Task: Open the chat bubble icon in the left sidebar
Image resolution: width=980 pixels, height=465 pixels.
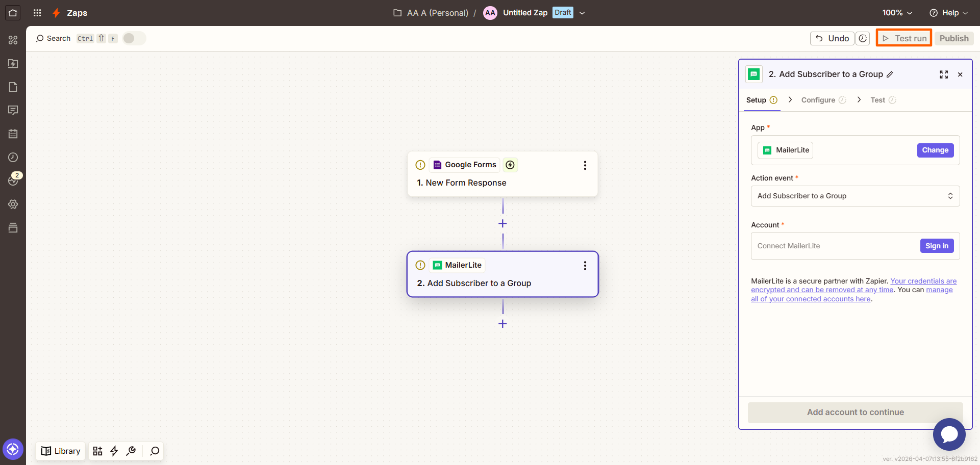Action: (x=13, y=110)
